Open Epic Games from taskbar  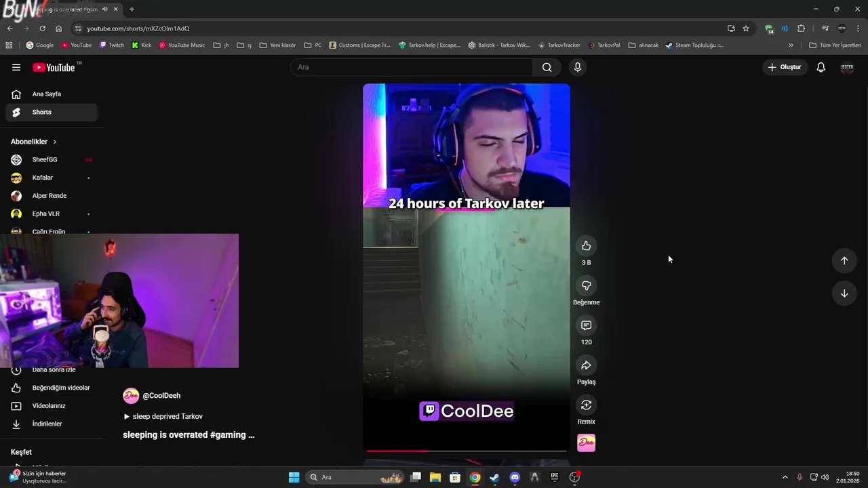click(x=555, y=477)
